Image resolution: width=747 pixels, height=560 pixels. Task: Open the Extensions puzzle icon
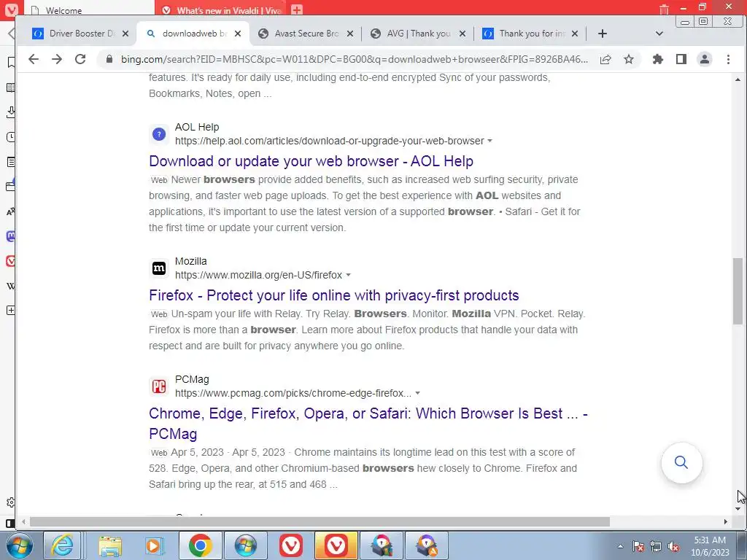pyautogui.click(x=658, y=59)
